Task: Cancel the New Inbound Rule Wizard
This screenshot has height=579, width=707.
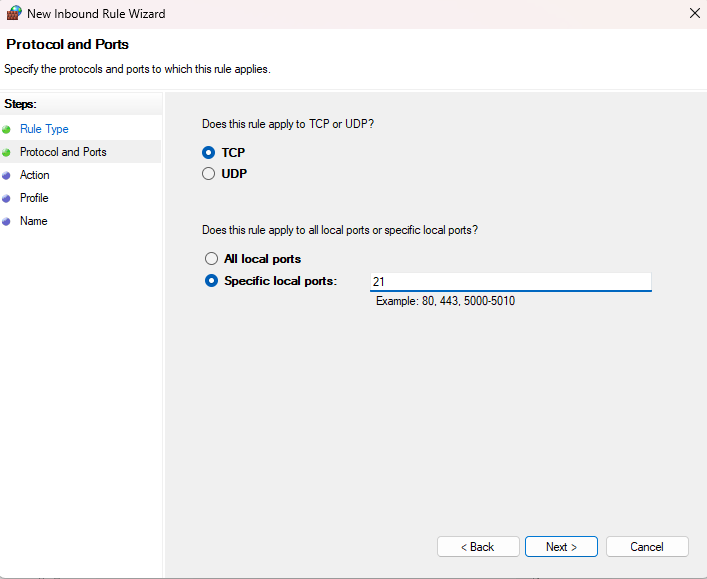Action: tap(647, 547)
